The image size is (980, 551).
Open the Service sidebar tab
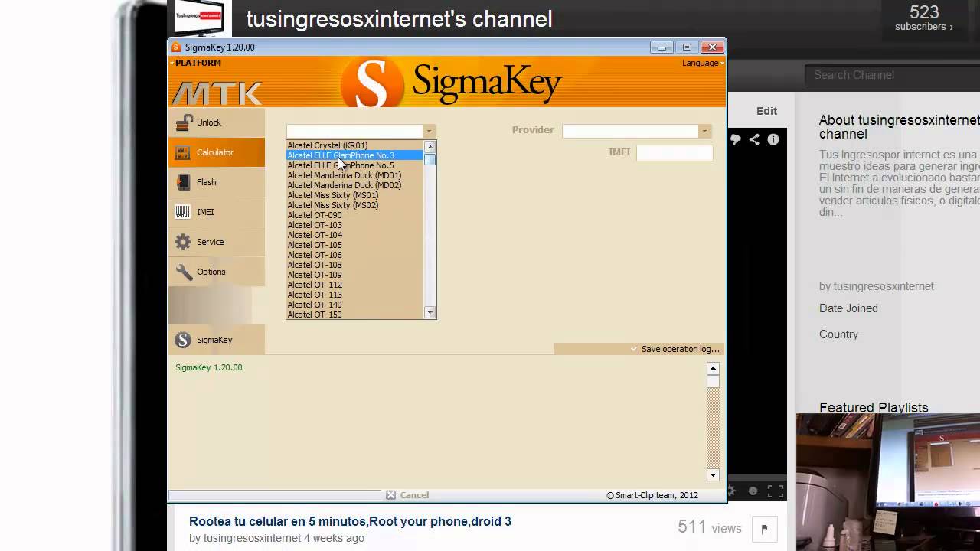217,242
